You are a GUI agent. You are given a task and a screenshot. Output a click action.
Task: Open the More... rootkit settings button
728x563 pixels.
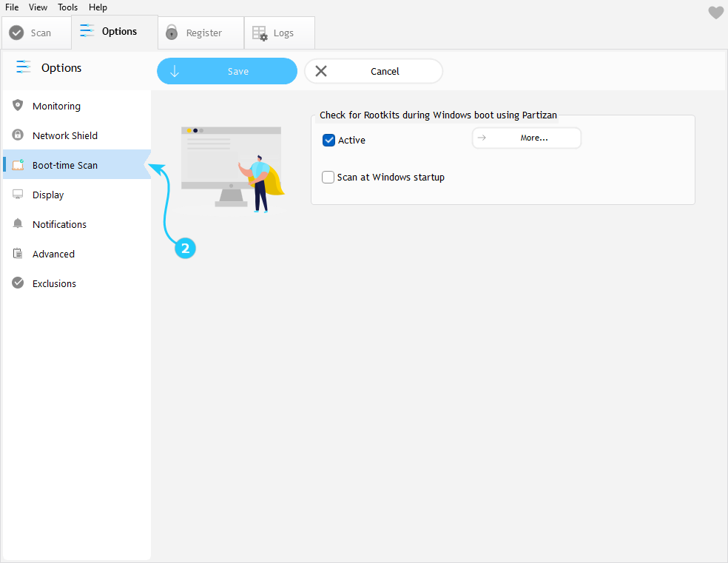(526, 138)
